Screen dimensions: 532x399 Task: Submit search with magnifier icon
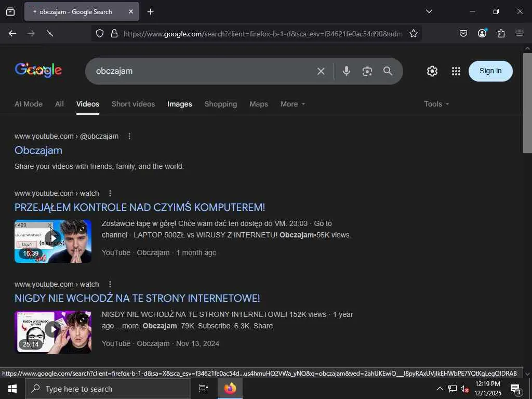tap(388, 71)
